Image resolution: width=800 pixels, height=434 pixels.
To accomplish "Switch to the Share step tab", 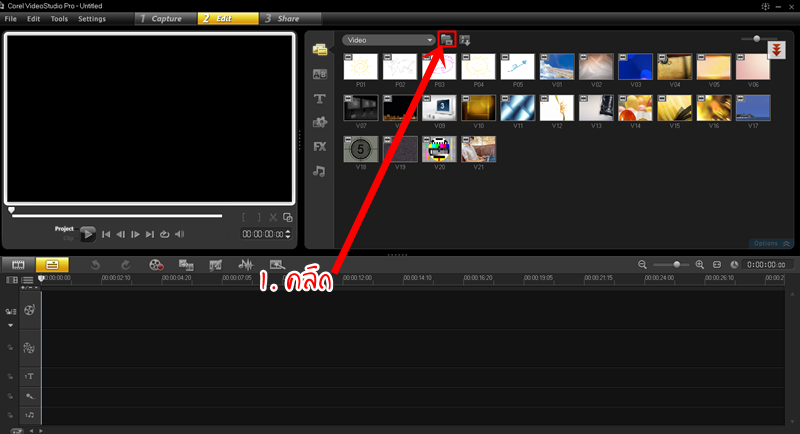I will tap(290, 18).
